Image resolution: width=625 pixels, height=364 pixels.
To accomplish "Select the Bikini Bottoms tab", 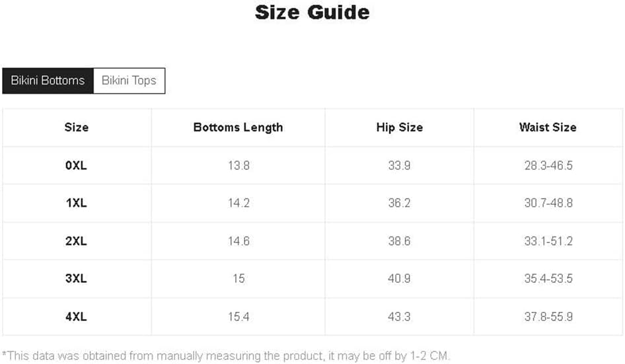I will (x=48, y=81).
